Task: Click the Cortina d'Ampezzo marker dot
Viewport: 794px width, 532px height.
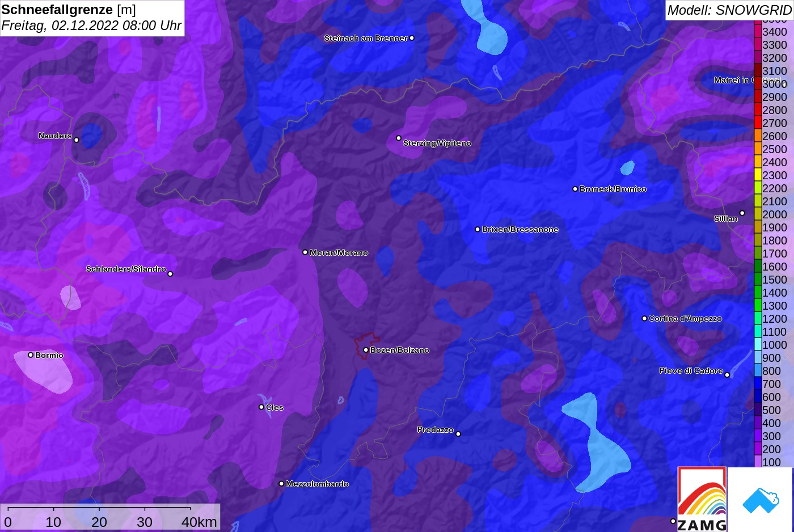Action: tap(644, 318)
